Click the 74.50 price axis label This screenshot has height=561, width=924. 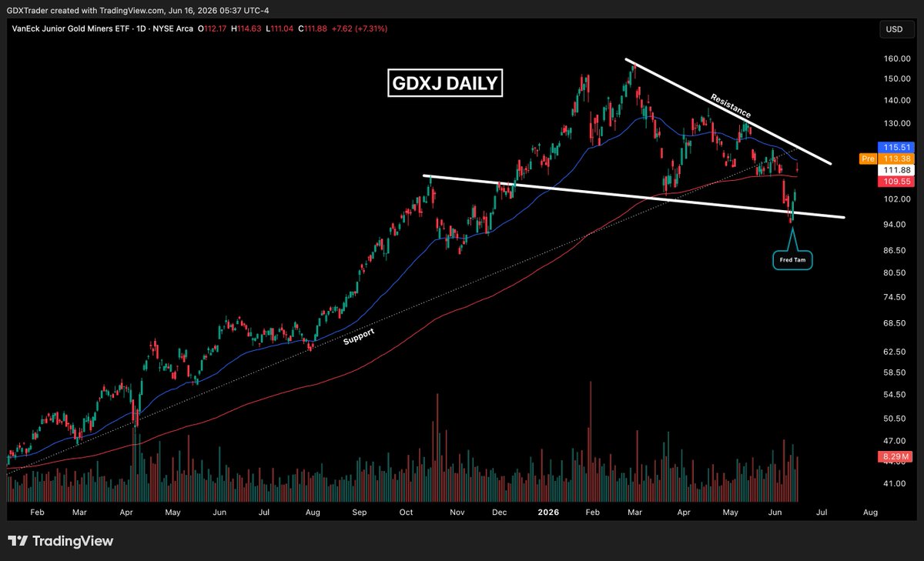click(893, 296)
